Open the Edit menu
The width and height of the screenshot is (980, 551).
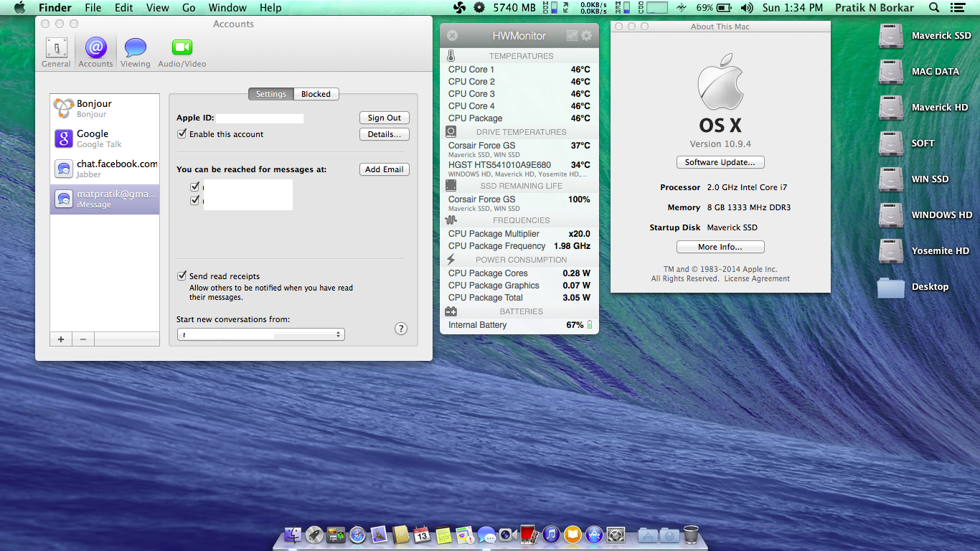[x=124, y=8]
